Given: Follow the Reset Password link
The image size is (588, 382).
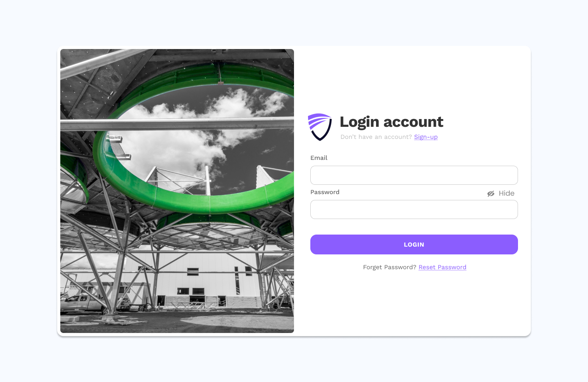Looking at the screenshot, I should pos(442,267).
